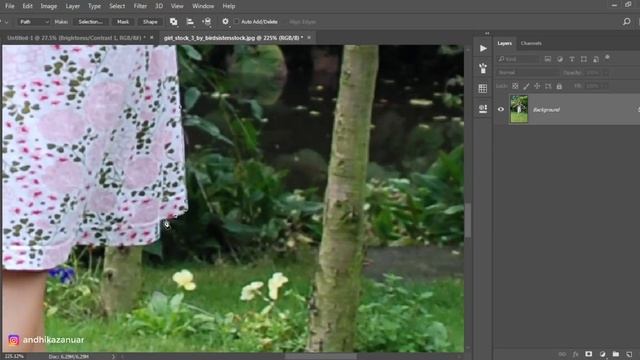
Task: Click the horizontal canvas scrollbar
Action: [x=320, y=356]
